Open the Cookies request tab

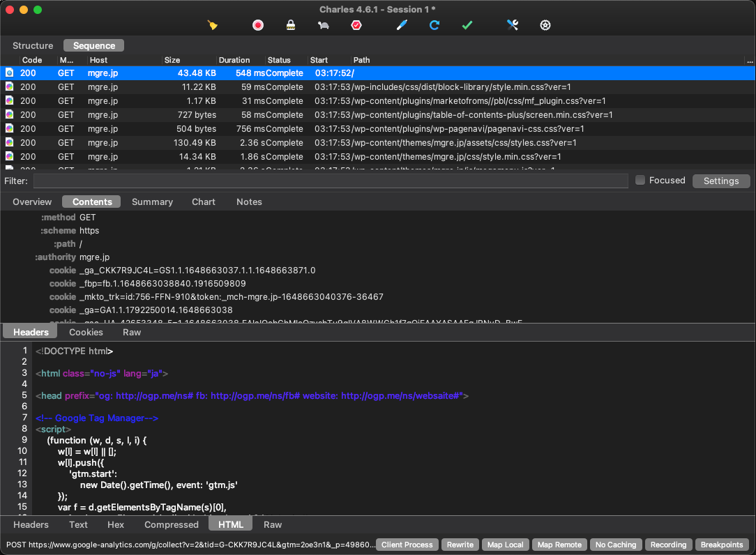(86, 332)
